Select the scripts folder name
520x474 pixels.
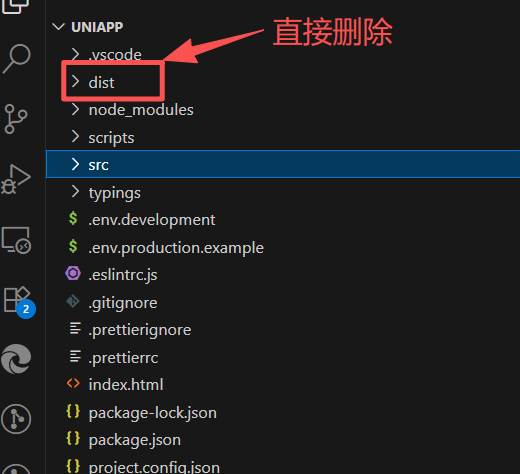click(111, 138)
